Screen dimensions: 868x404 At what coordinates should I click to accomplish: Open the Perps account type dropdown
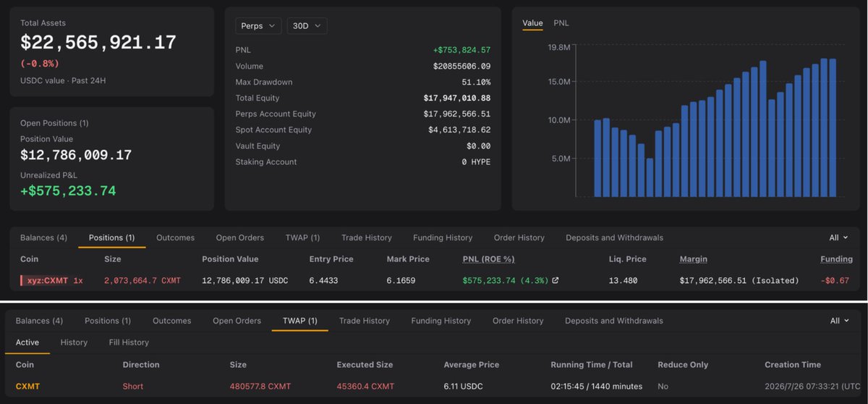coord(258,25)
